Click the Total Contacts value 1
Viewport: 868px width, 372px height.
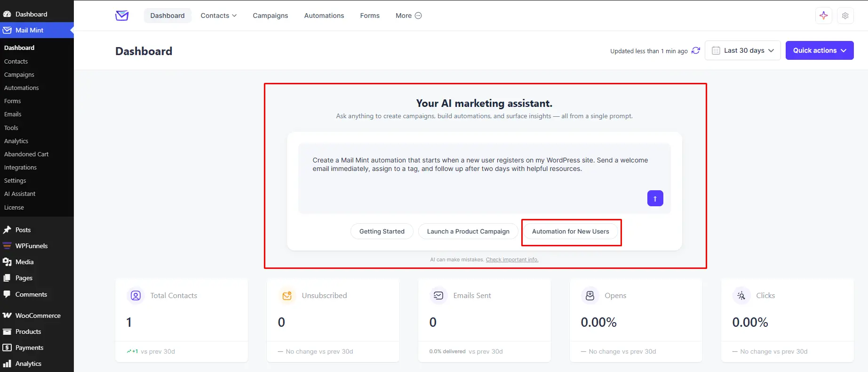pos(129,322)
